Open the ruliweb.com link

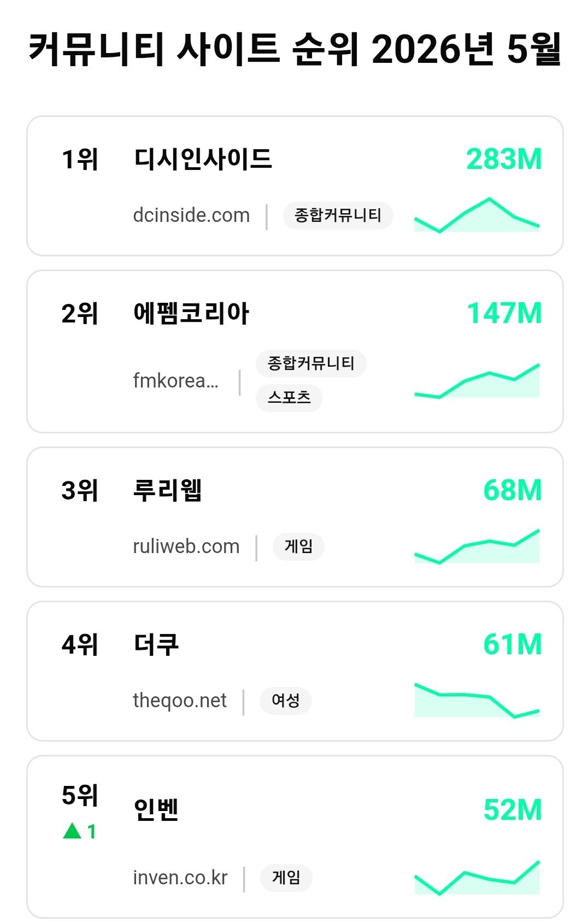(x=186, y=547)
